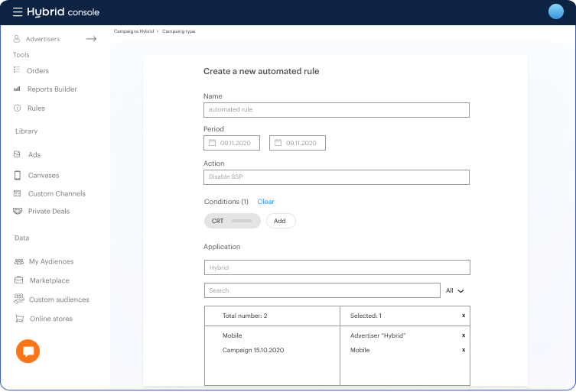Click the Hybrid console logo
Viewport: 576px width, 392px height.
coord(63,11)
